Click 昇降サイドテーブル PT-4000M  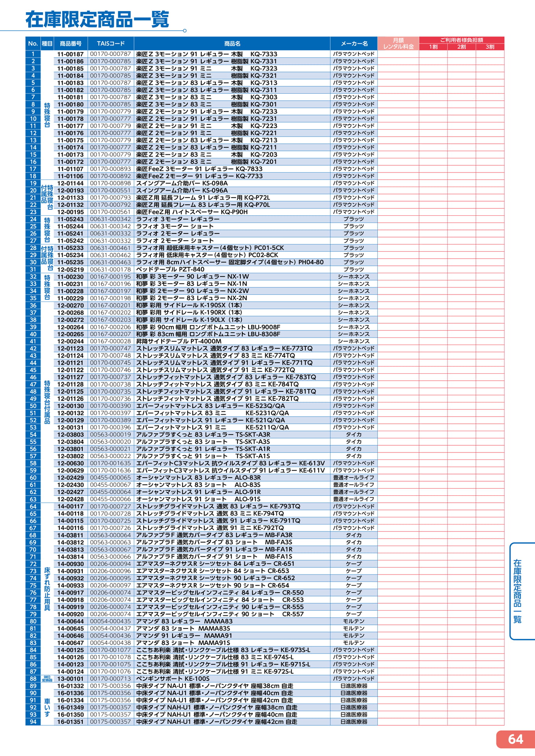pos(179,341)
